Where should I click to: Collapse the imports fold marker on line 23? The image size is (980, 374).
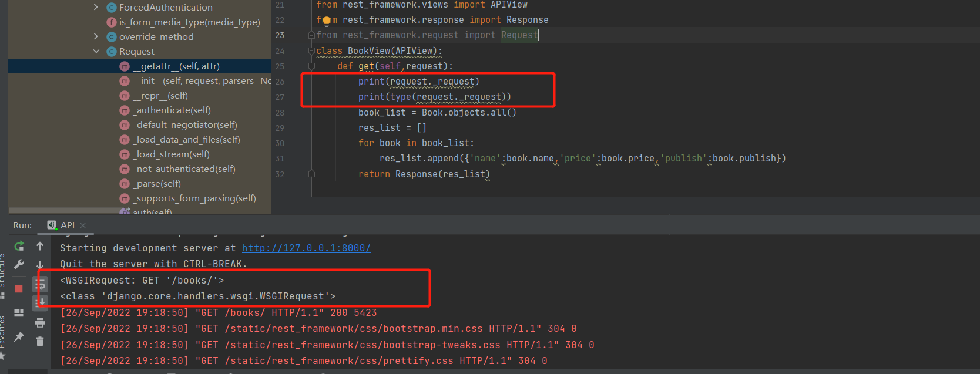click(311, 35)
